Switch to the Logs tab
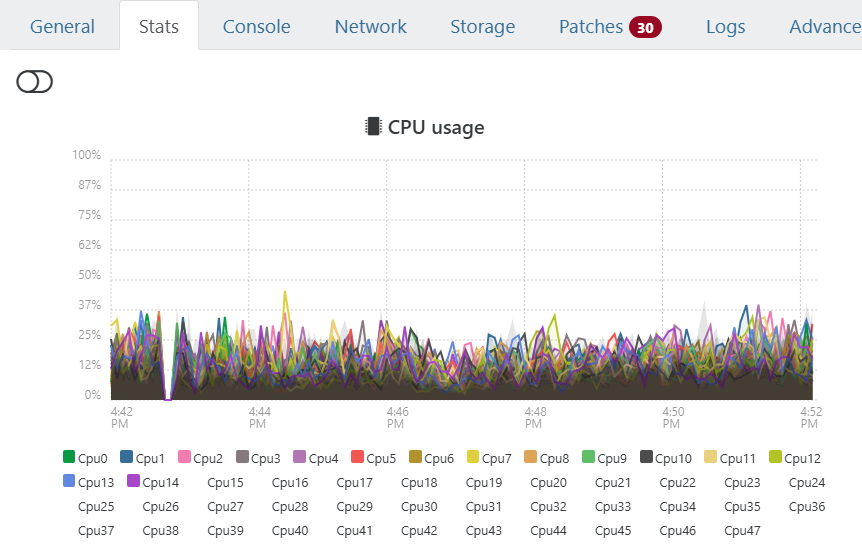This screenshot has width=862, height=552. pyautogui.click(x=725, y=26)
